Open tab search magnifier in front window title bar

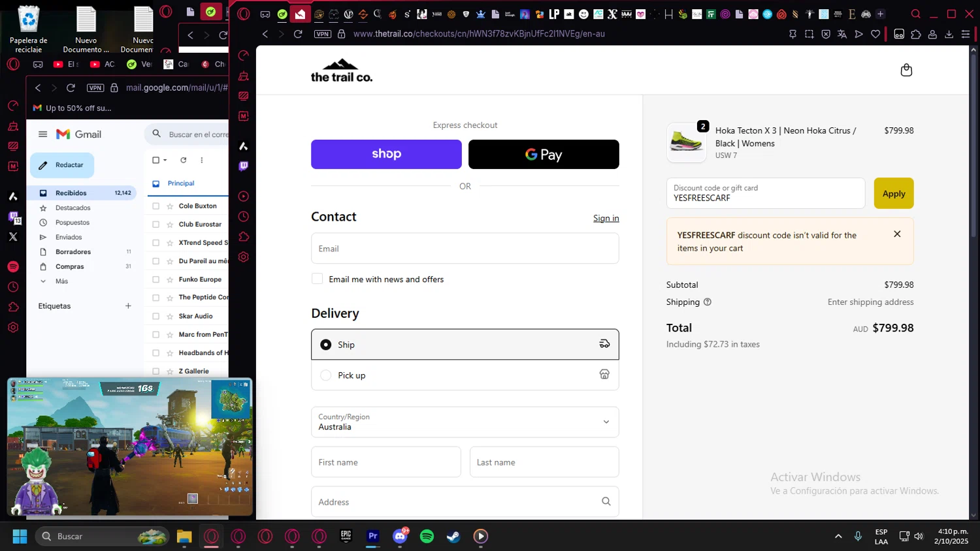(x=916, y=14)
